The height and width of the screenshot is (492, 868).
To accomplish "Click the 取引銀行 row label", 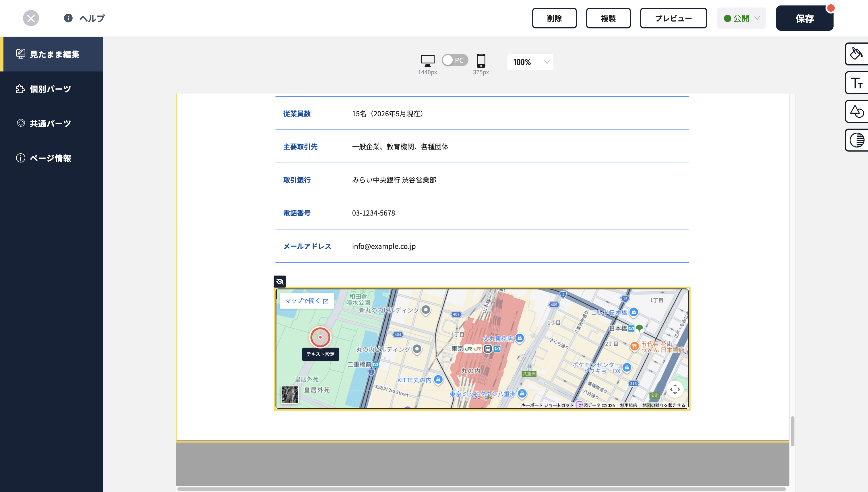I will pyautogui.click(x=297, y=180).
